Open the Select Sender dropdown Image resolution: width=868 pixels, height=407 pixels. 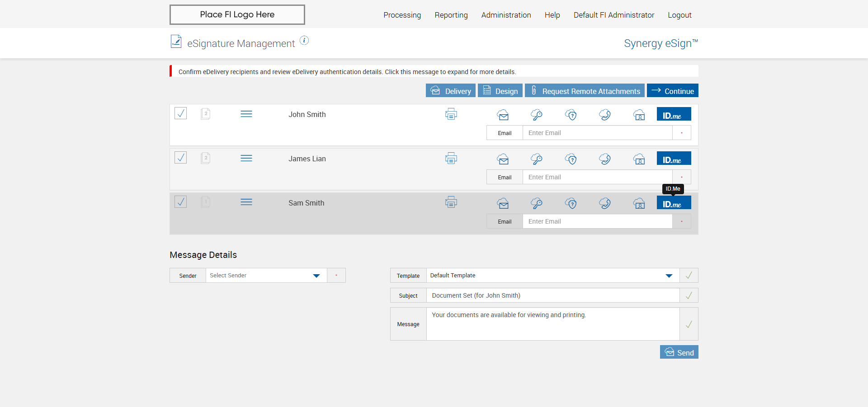coord(266,276)
